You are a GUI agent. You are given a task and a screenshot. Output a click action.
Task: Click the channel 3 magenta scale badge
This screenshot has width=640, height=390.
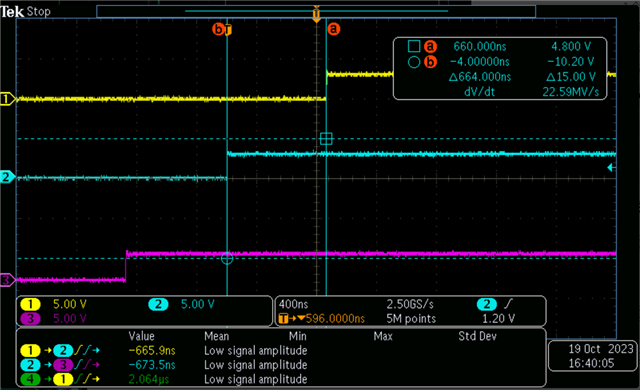coord(30,318)
